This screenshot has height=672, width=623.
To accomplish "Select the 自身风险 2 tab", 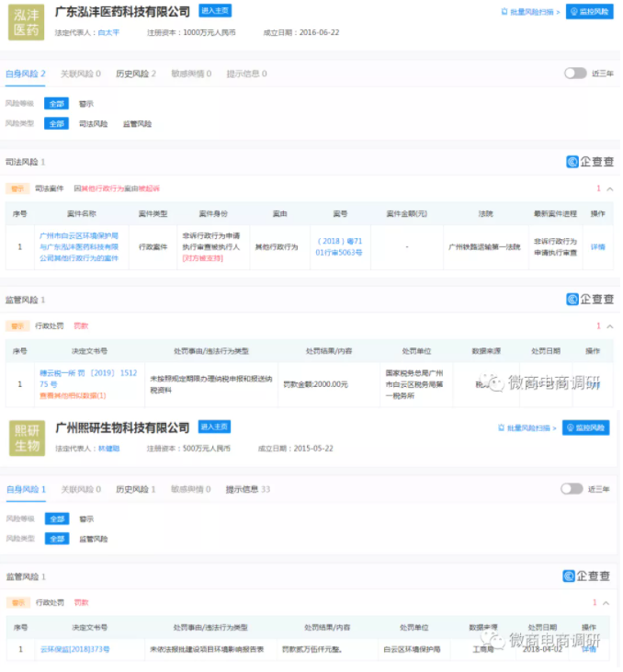I will tap(26, 74).
